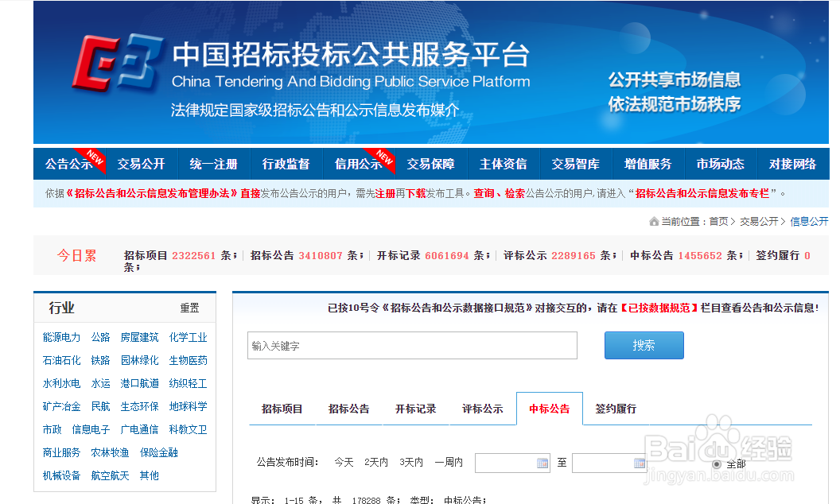840x504 pixels.
Task: Open 信息公开 breadcrumb link
Action: pyautogui.click(x=810, y=221)
